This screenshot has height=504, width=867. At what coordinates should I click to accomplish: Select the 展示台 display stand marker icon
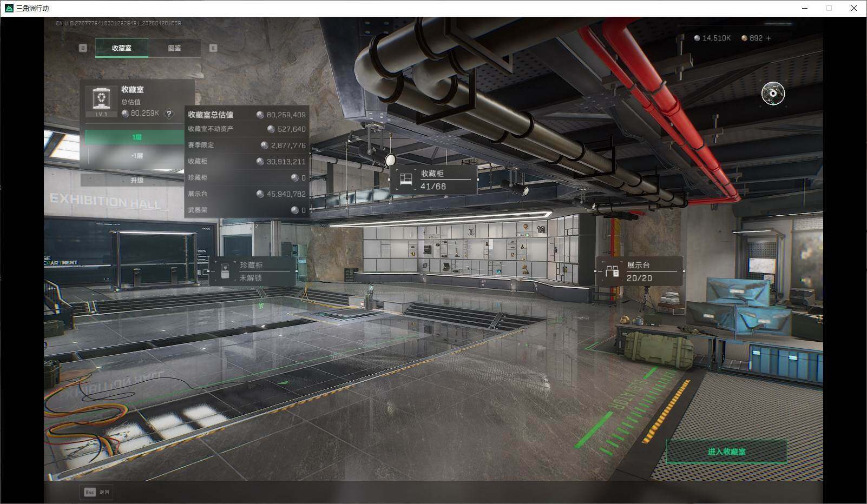tap(612, 271)
